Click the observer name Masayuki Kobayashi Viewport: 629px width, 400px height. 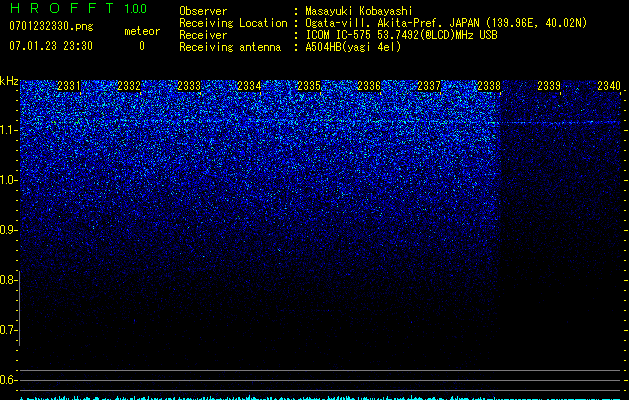pyautogui.click(x=359, y=11)
